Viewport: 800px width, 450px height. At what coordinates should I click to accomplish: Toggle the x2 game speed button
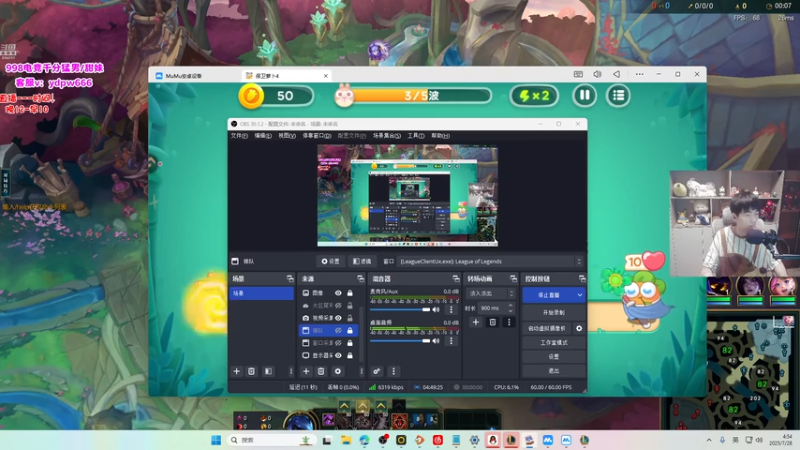point(534,95)
